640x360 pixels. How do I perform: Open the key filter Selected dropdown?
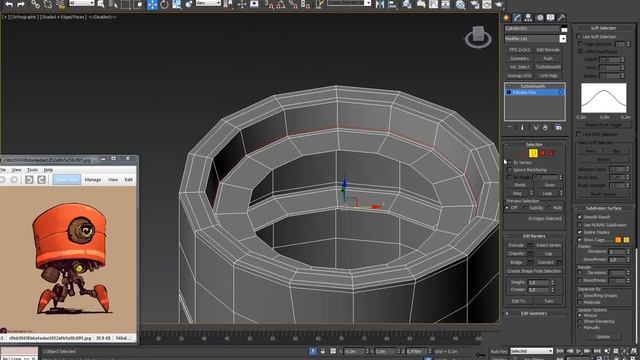coord(531,351)
